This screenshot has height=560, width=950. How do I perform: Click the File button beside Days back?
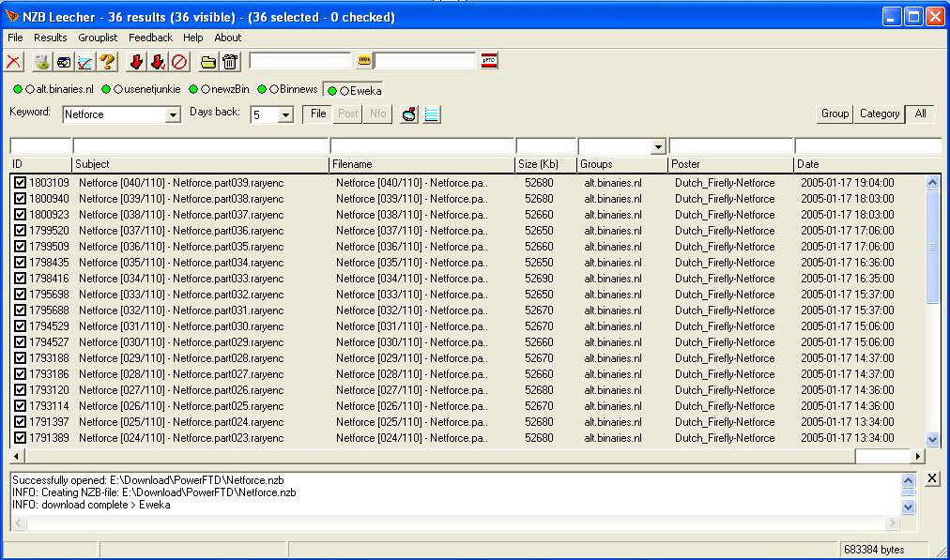tap(318, 114)
